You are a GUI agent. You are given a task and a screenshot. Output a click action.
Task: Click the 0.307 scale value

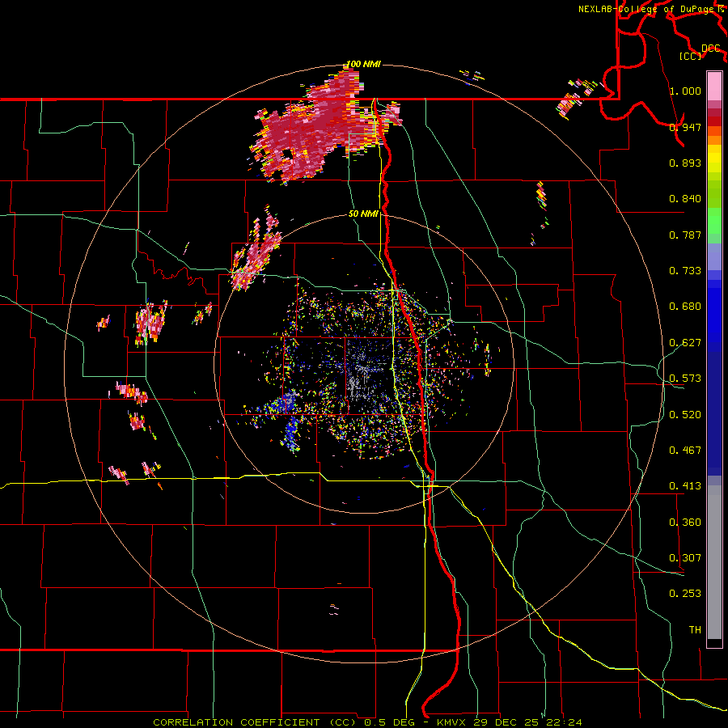[685, 558]
